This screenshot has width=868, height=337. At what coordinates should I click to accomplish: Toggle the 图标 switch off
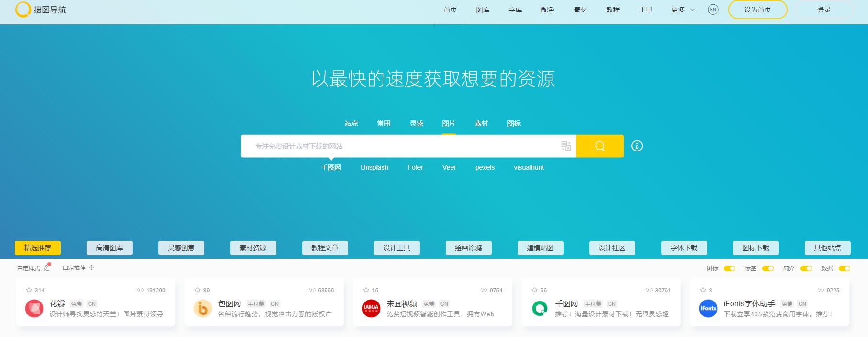(730, 268)
